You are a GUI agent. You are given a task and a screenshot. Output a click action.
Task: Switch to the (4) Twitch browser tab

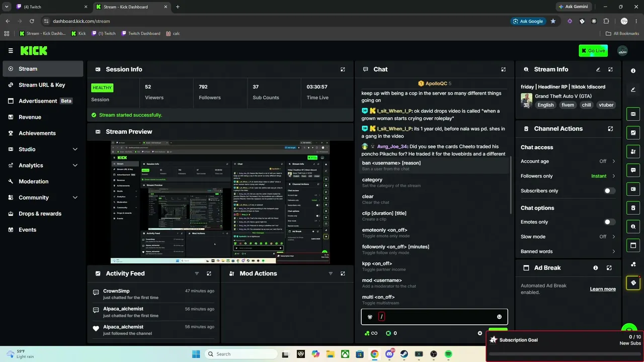52,7
